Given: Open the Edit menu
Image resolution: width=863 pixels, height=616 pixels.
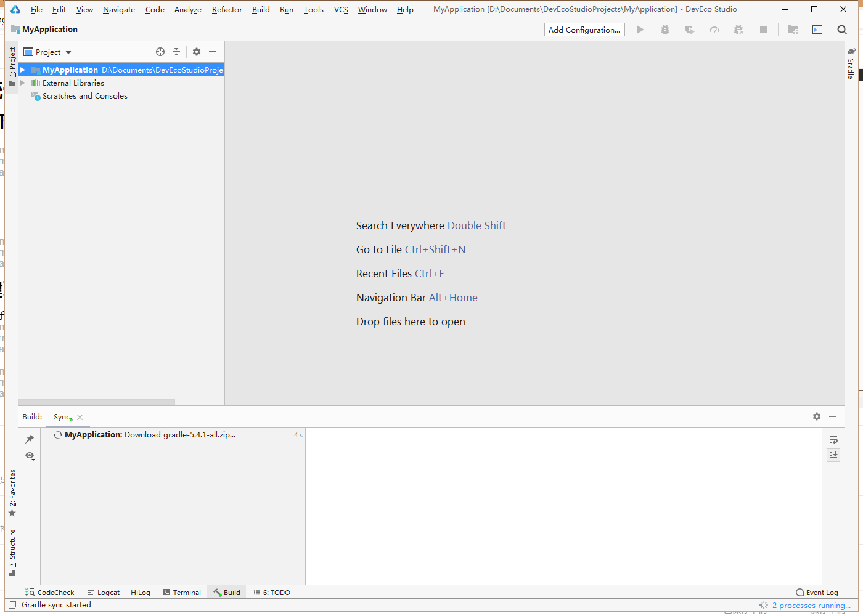Looking at the screenshot, I should [59, 9].
